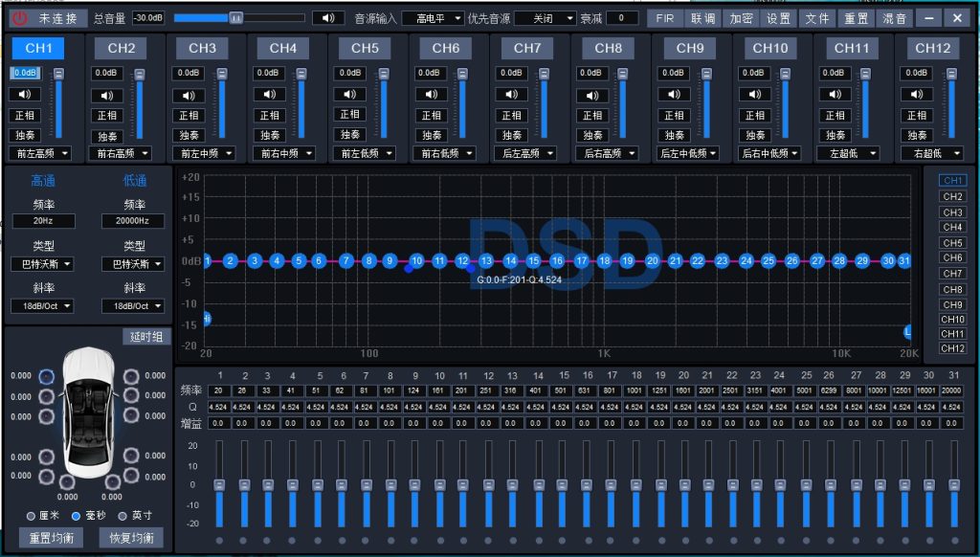Open the 设置 menu
This screenshot has width=980, height=557.
click(x=779, y=19)
